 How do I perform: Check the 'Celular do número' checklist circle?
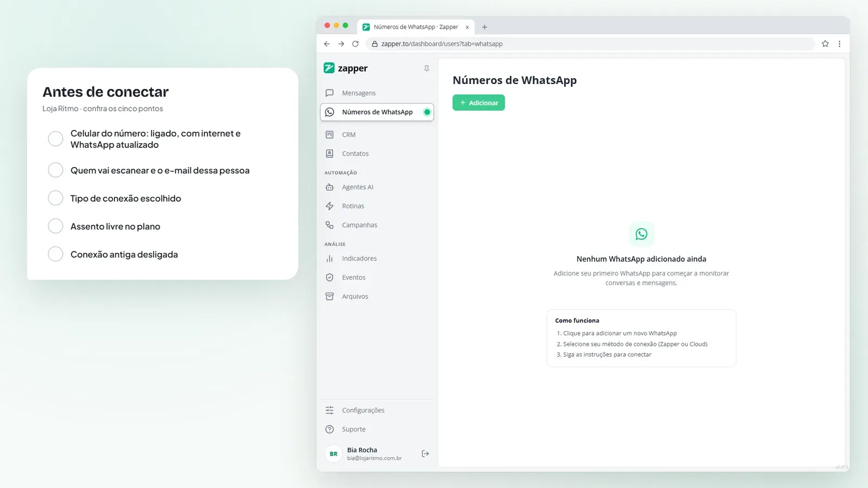(x=55, y=139)
